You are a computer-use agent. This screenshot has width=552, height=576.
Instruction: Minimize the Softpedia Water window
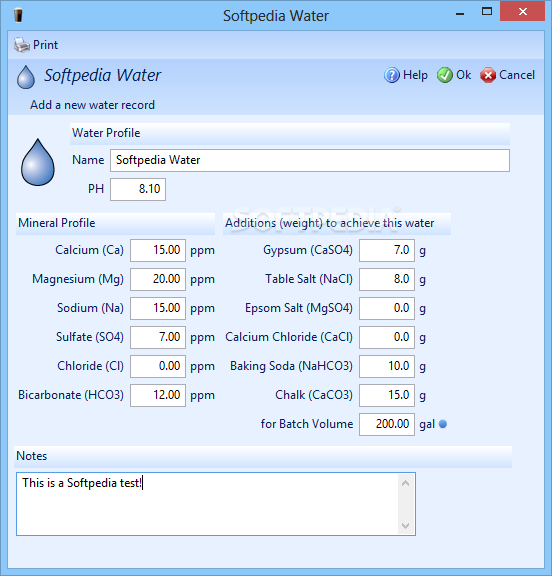[x=460, y=13]
